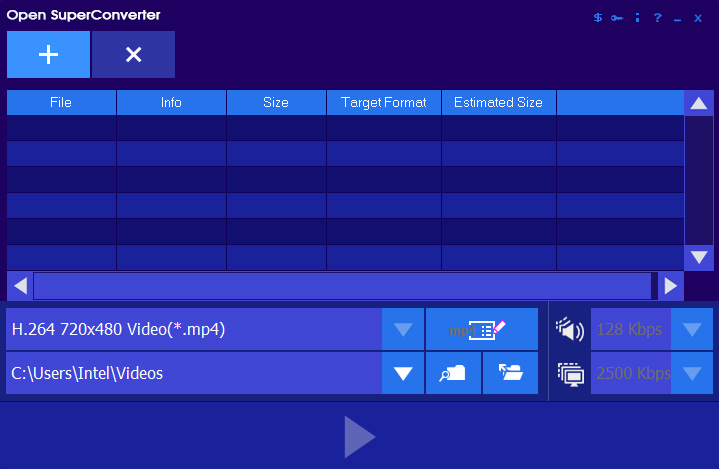719x469 pixels.
Task: Click the plus button to add files
Action: (x=48, y=55)
